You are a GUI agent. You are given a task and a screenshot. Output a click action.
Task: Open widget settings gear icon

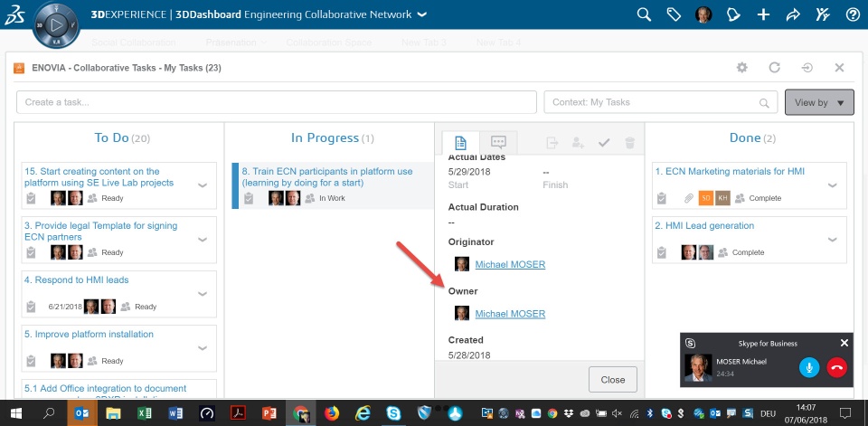click(x=741, y=68)
